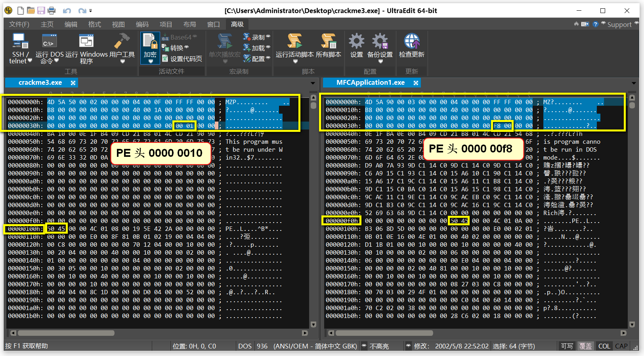Click 备份设置 backup settings icon

point(380,41)
